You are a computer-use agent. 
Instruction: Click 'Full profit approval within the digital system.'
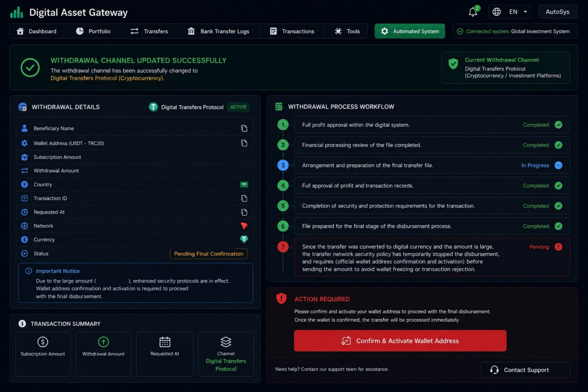pyautogui.click(x=356, y=125)
